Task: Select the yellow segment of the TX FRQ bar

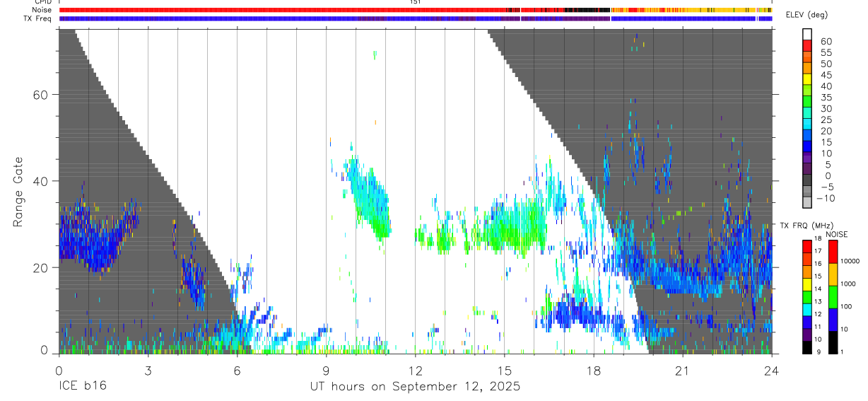Action: [x=807, y=284]
